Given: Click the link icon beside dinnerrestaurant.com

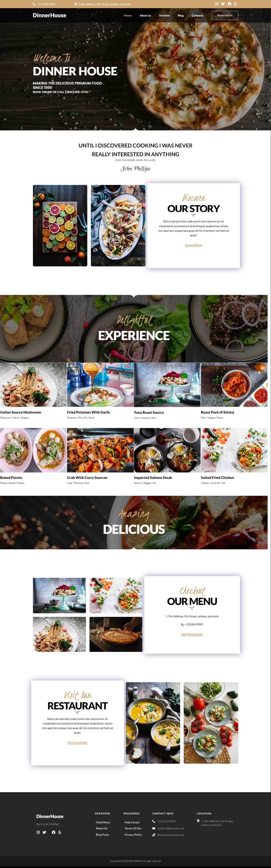Looking at the screenshot, I should (x=154, y=835).
